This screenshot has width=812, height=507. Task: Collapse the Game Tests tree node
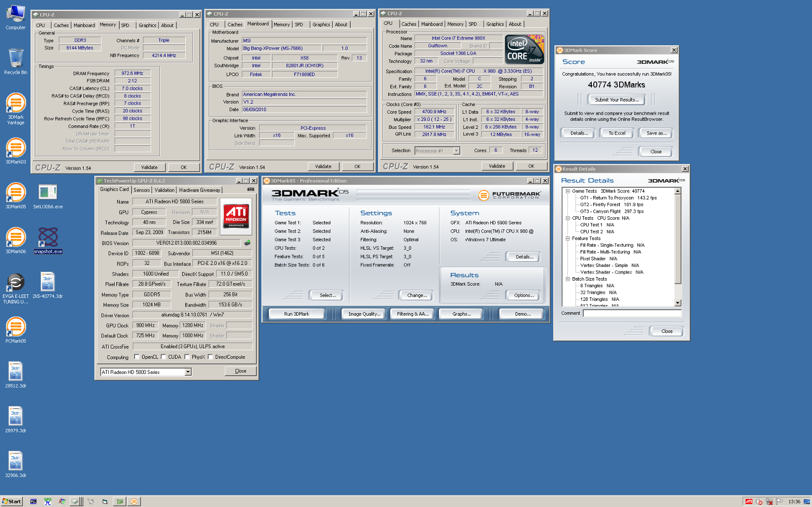click(568, 191)
